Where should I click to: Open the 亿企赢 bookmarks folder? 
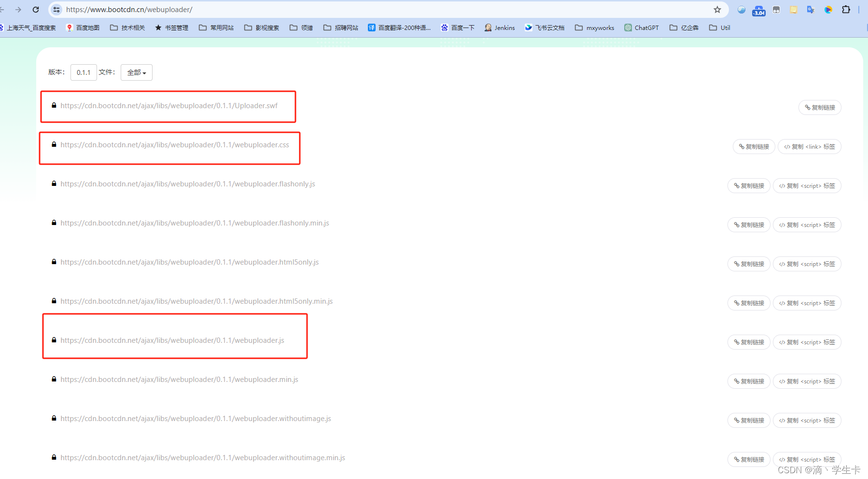[x=684, y=28]
